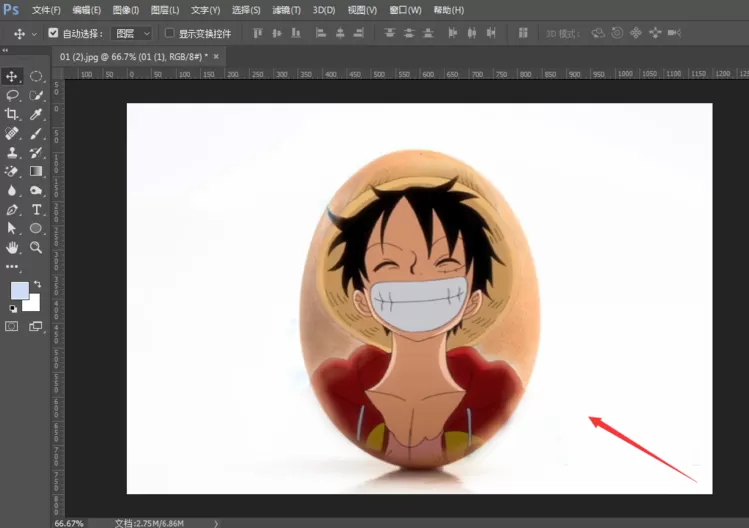Distribute left edges in options bar
Screen dimensions: 749x528
click(452, 33)
